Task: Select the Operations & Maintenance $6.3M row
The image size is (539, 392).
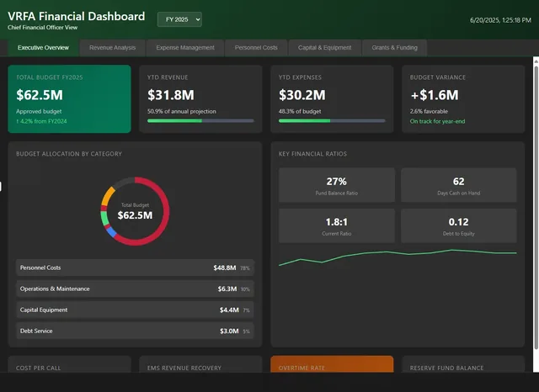Action: 135,289
